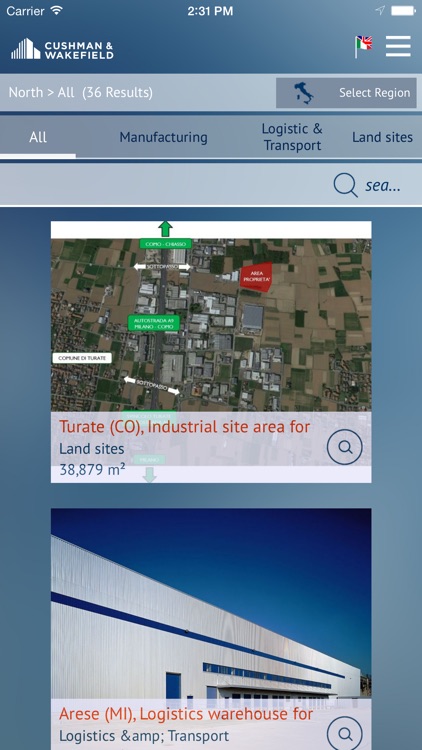
Task: Select the 38,879 m² area text
Action: [x=92, y=470]
